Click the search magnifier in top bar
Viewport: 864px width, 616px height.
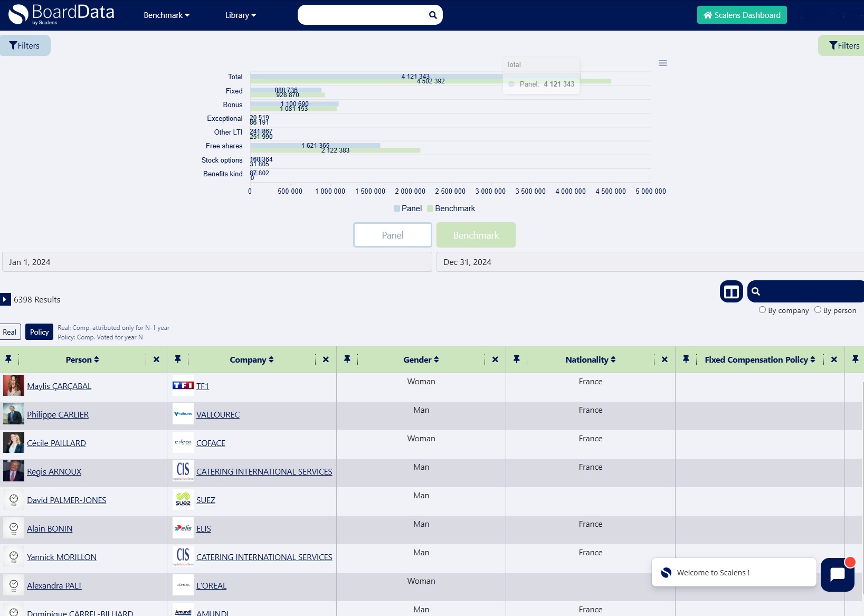pos(432,15)
